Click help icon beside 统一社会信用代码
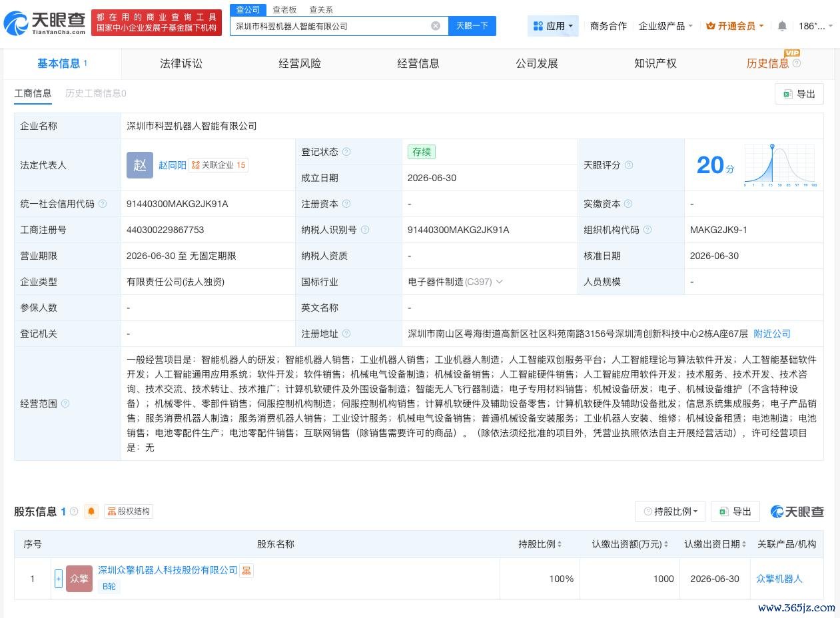Viewport: 840px width, 618px height. click(103, 204)
